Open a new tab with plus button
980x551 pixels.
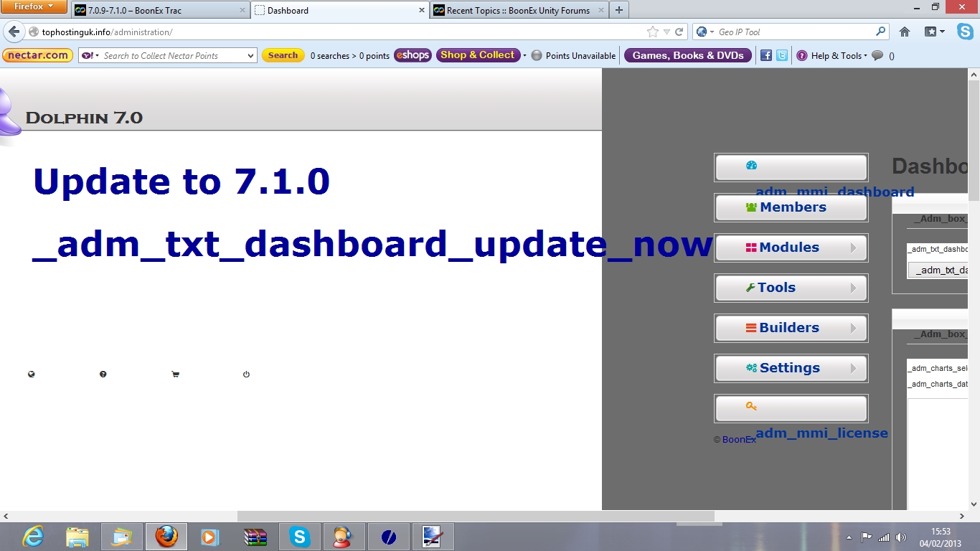click(x=619, y=10)
